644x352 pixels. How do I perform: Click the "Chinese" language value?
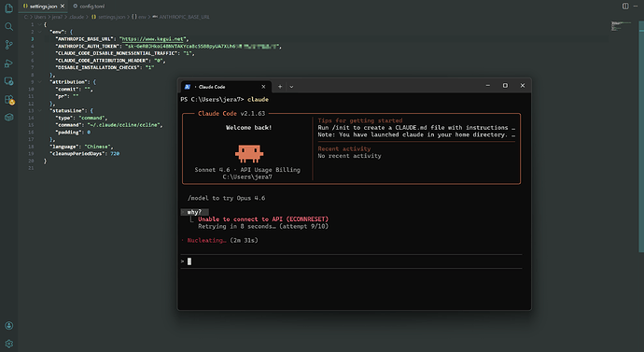pos(98,147)
